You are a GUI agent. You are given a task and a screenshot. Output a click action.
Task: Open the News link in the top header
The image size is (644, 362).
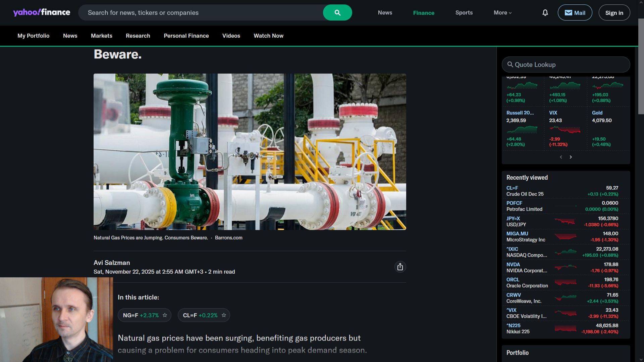point(385,13)
